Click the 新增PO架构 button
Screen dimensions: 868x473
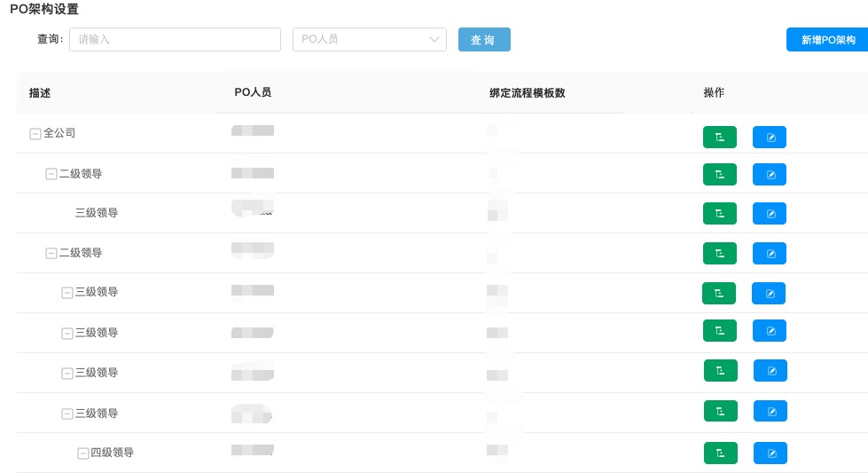(x=827, y=40)
